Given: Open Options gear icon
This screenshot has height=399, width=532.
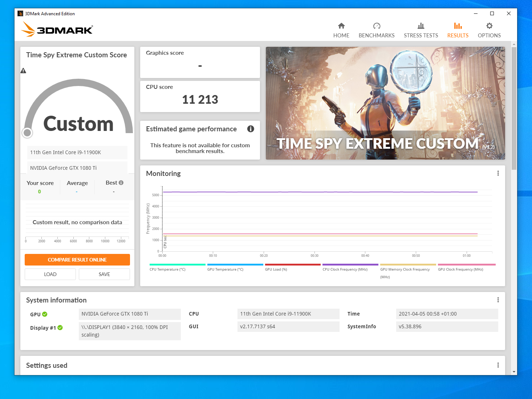Looking at the screenshot, I should tap(489, 26).
